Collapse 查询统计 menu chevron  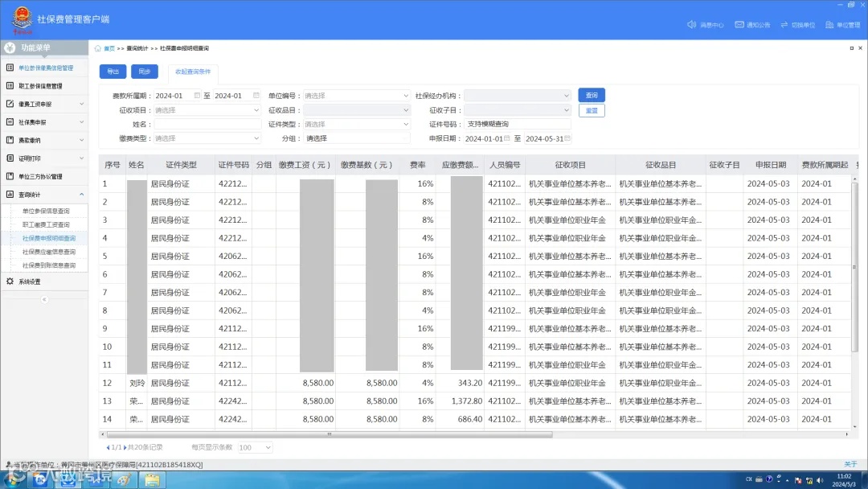[x=82, y=195]
